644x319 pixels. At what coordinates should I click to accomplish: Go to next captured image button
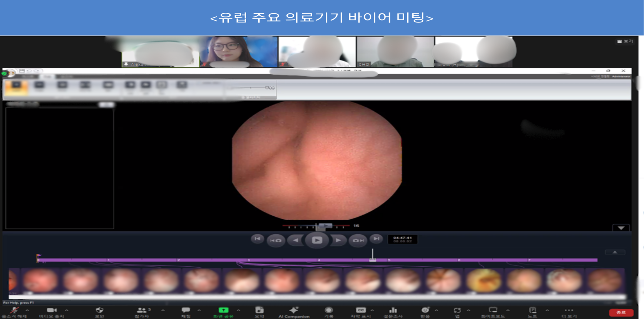358,240
